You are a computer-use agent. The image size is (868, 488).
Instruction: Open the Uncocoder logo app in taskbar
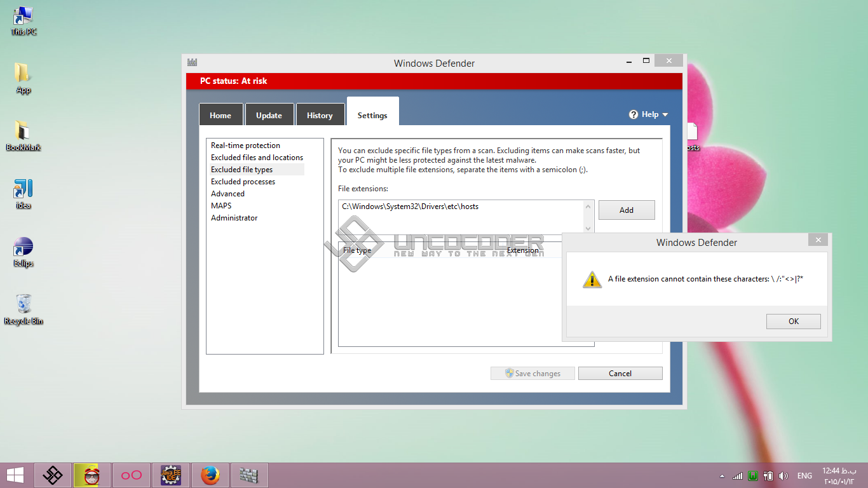[53, 475]
